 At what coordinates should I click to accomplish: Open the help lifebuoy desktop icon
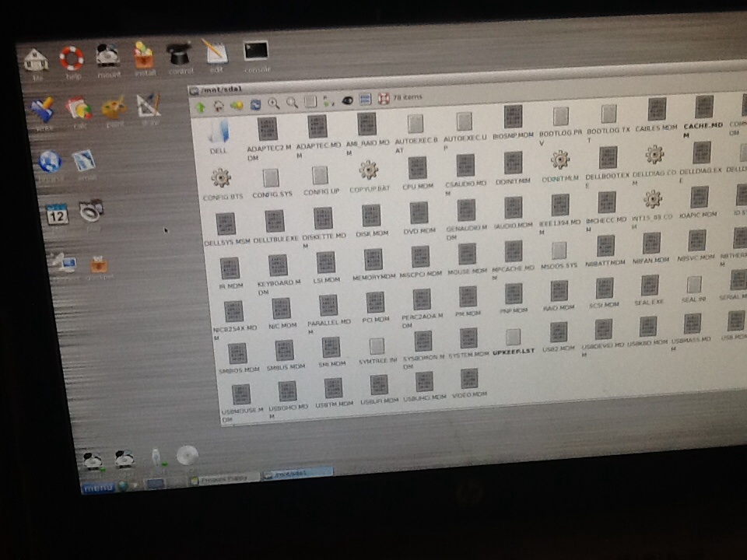click(x=72, y=59)
